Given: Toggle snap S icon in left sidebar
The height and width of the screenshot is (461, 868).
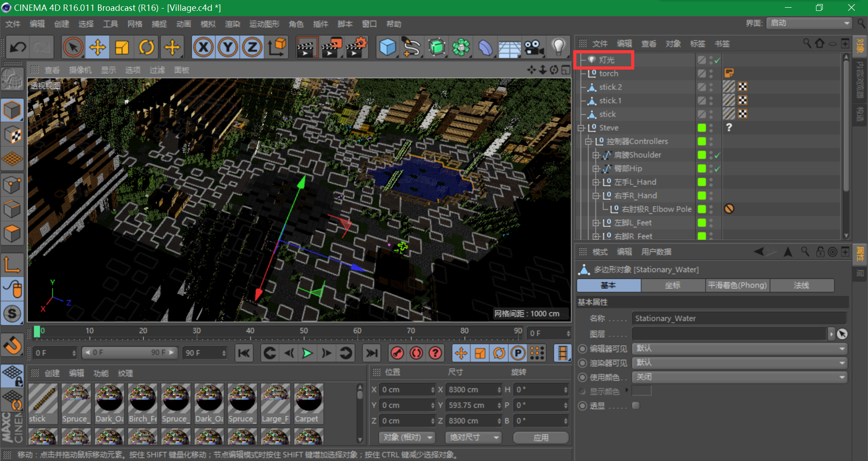Looking at the screenshot, I should point(12,313).
